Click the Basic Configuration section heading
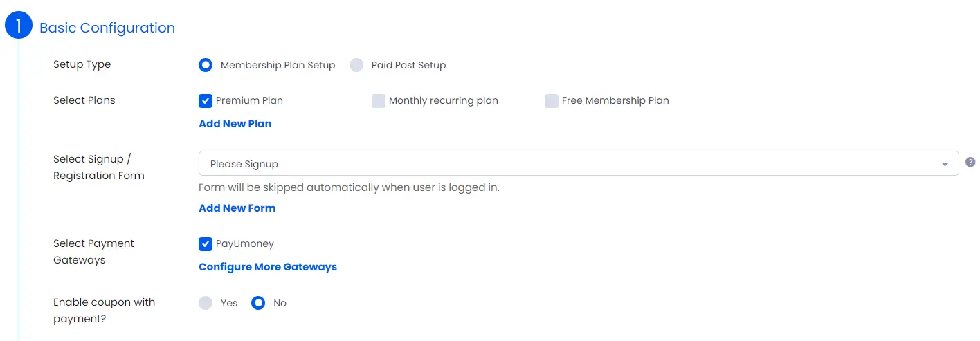The height and width of the screenshot is (341, 980). [107, 28]
